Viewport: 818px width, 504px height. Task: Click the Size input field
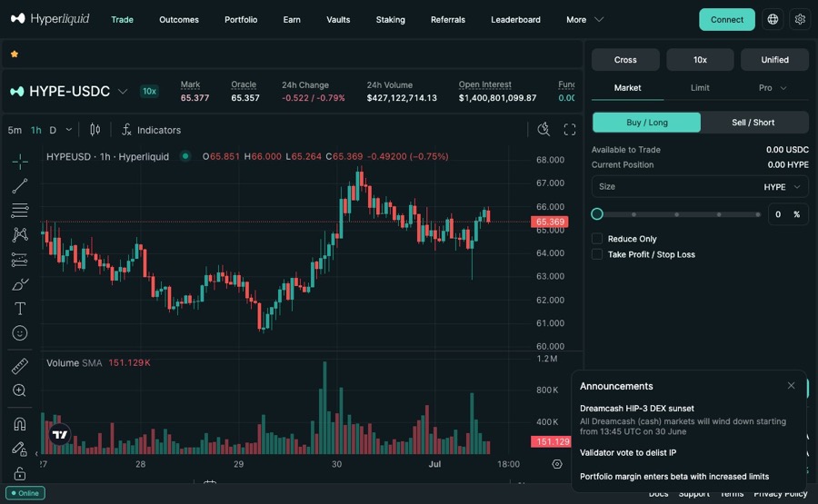(700, 186)
